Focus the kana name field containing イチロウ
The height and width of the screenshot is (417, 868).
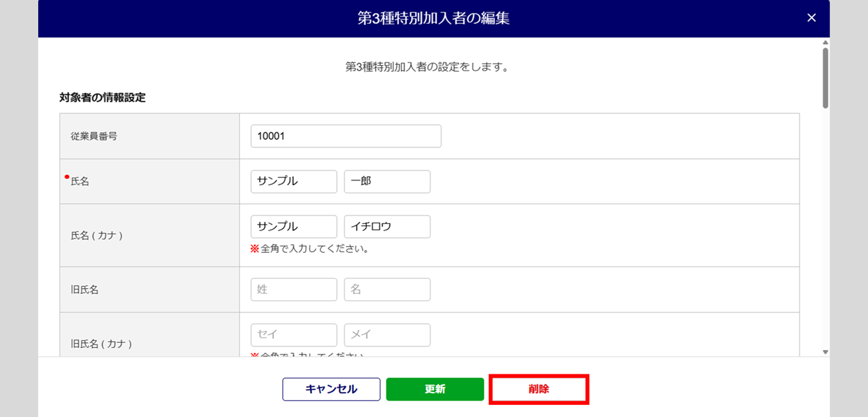(387, 226)
